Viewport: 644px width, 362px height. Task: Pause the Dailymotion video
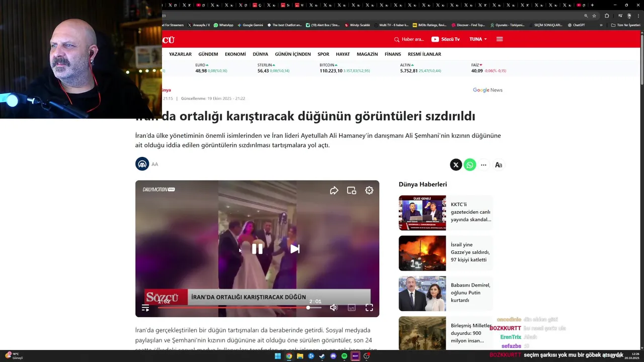point(257,249)
